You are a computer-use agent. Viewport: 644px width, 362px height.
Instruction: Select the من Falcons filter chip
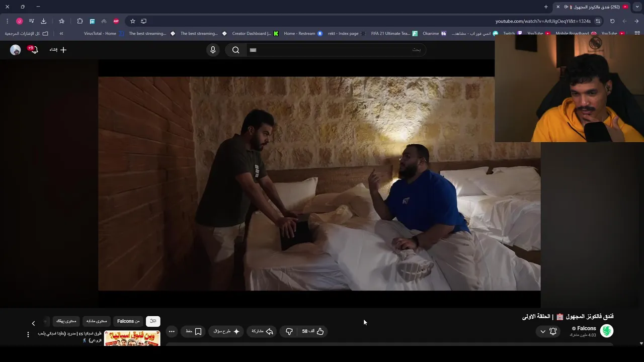[128, 321]
